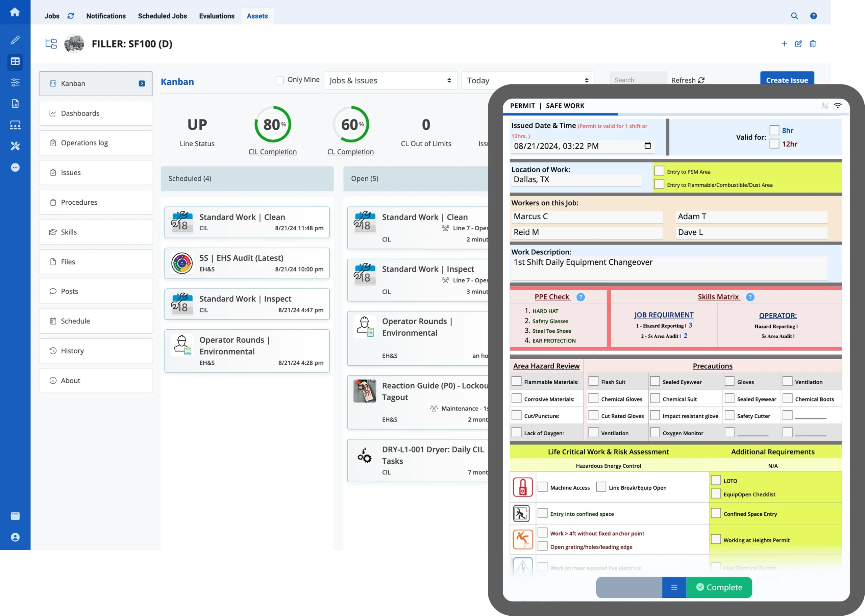Screen dimensions: 865x616
Task: Open the asset hierarchy tree icon
Action: [51, 44]
